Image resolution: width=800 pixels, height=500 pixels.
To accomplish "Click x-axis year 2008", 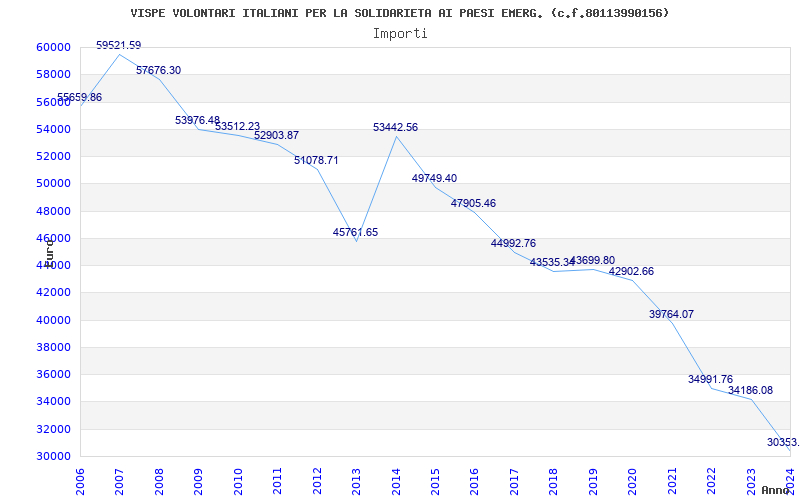I will (159, 482).
